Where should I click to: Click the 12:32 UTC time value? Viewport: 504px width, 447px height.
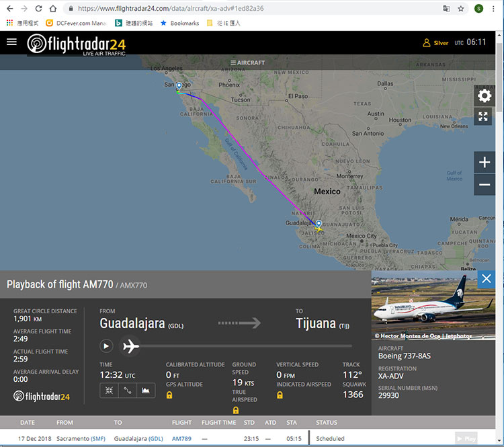pyautogui.click(x=118, y=375)
